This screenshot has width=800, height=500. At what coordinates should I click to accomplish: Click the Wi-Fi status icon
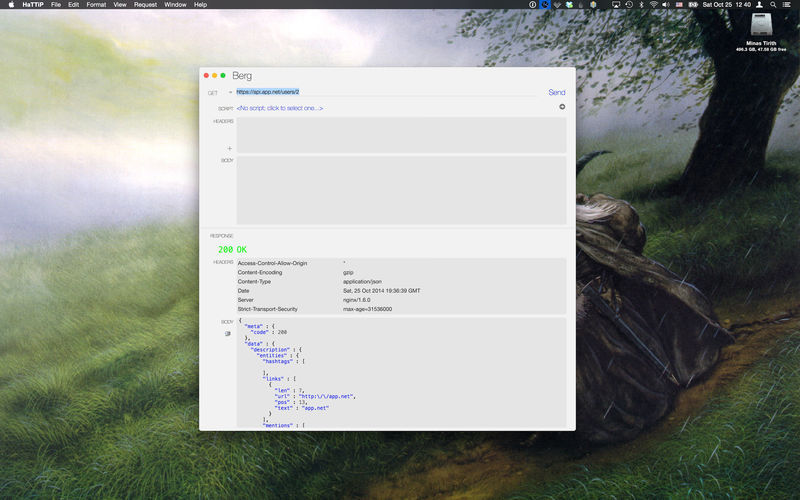(x=654, y=5)
